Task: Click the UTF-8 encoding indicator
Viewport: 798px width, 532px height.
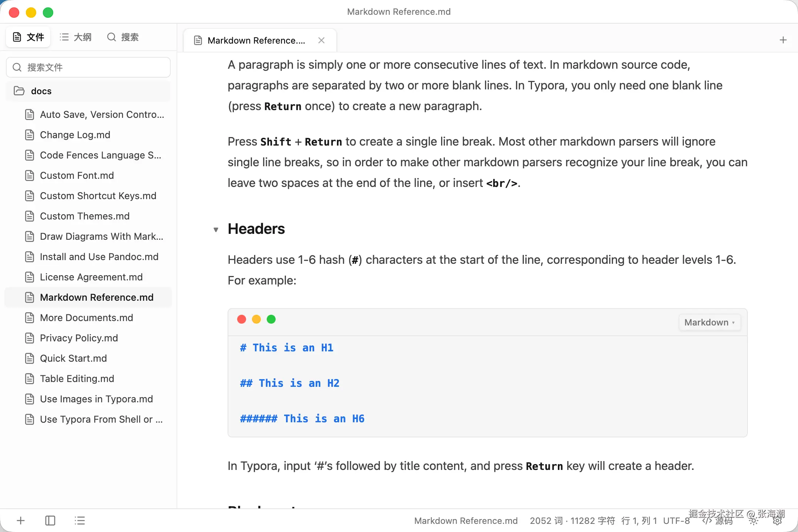Action: click(676, 521)
